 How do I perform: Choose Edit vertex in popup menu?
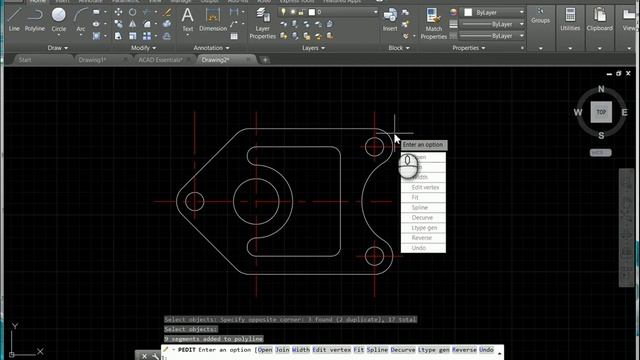point(423,187)
